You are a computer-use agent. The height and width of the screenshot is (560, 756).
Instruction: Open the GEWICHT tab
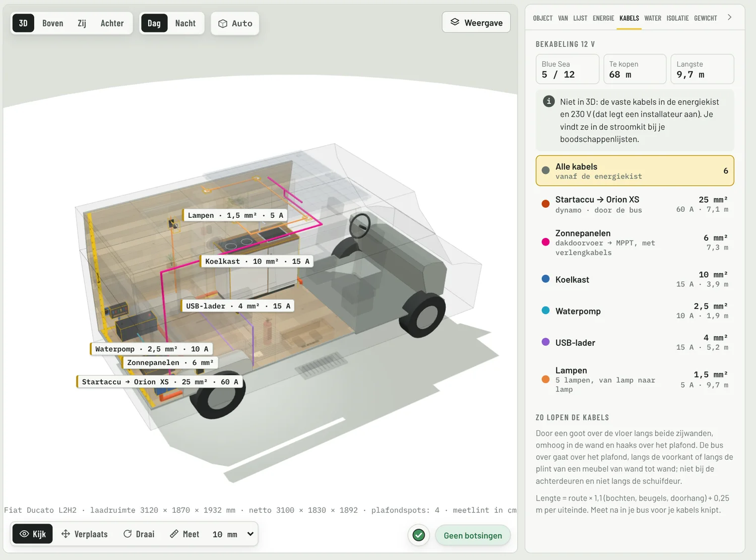coord(705,18)
